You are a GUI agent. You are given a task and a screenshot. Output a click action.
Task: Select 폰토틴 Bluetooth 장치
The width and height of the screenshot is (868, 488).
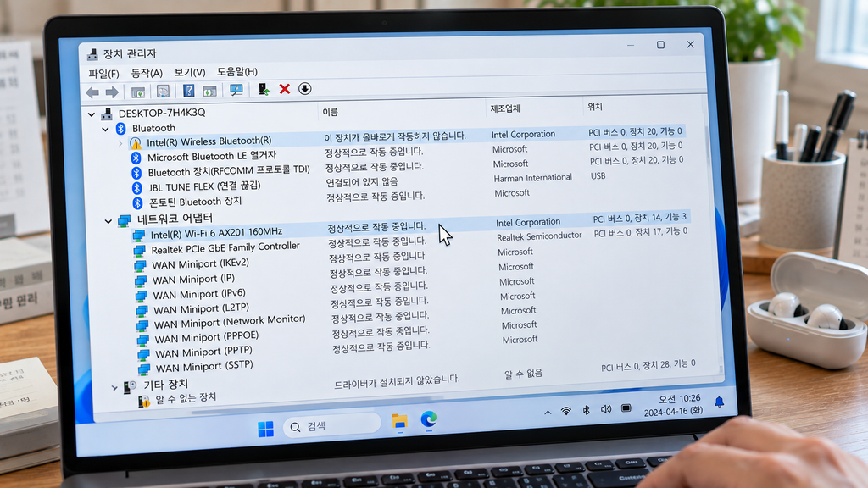coord(195,202)
